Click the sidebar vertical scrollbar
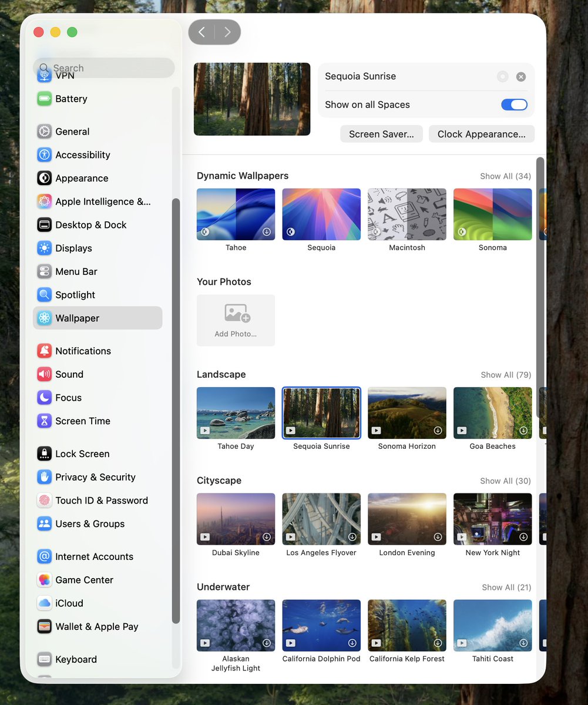Viewport: 588px width, 705px height. (176, 411)
